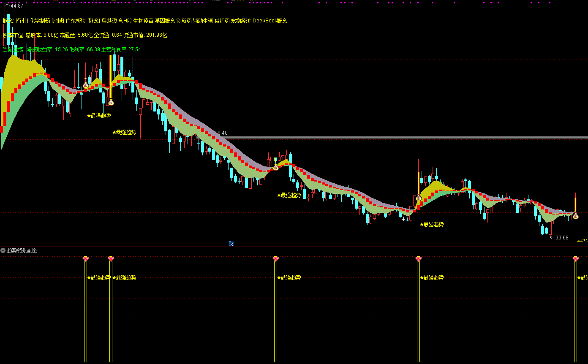Image resolution: width=588 pixels, height=364 pixels.
Task: Click the rightmost money bag signal icon
Action: (x=575, y=216)
